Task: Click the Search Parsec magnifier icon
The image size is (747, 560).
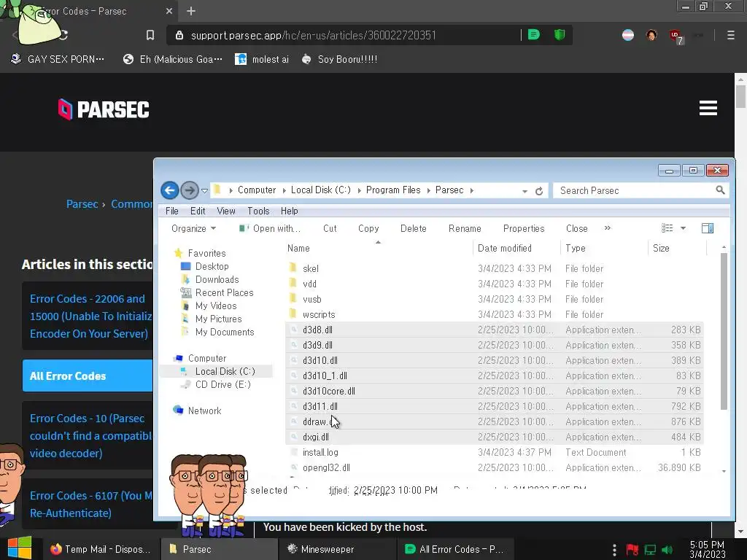Action: tap(720, 190)
